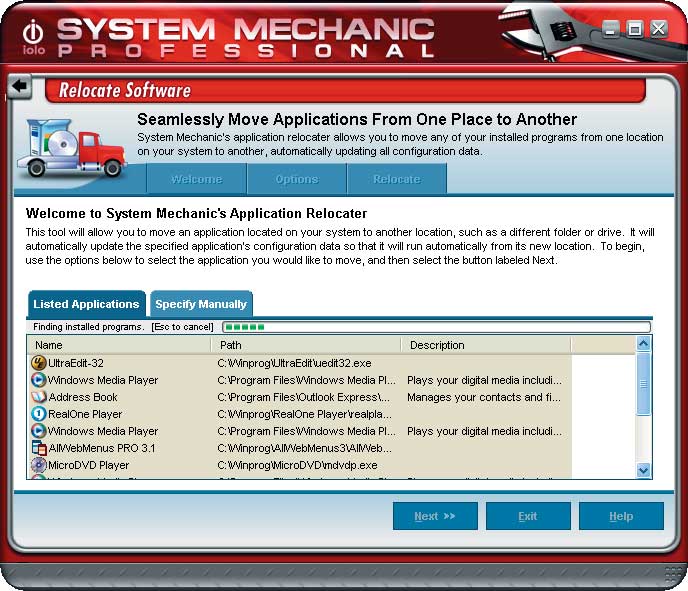Screen dimensions: 688x591
Task: Click the back arrow icon
Action: [x=19, y=86]
